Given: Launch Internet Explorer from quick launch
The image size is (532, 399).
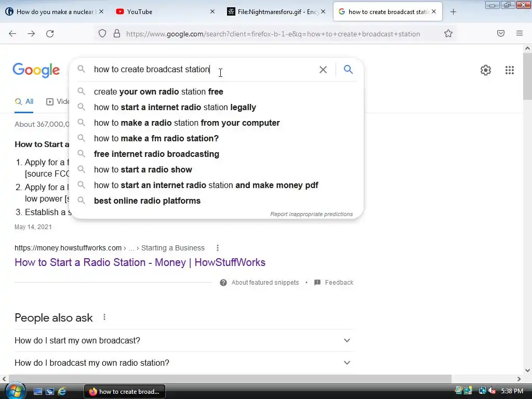Looking at the screenshot, I should 62,392.
